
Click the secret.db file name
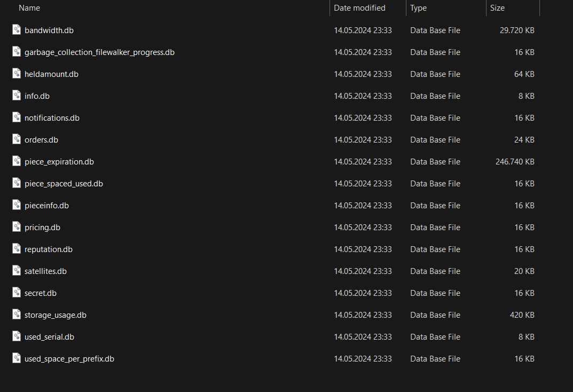41,293
